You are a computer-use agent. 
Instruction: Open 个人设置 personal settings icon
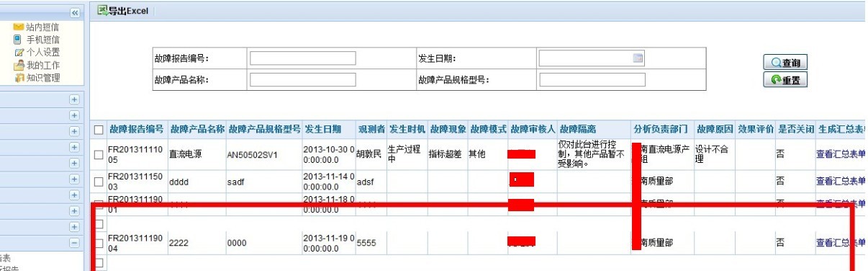click(x=19, y=52)
